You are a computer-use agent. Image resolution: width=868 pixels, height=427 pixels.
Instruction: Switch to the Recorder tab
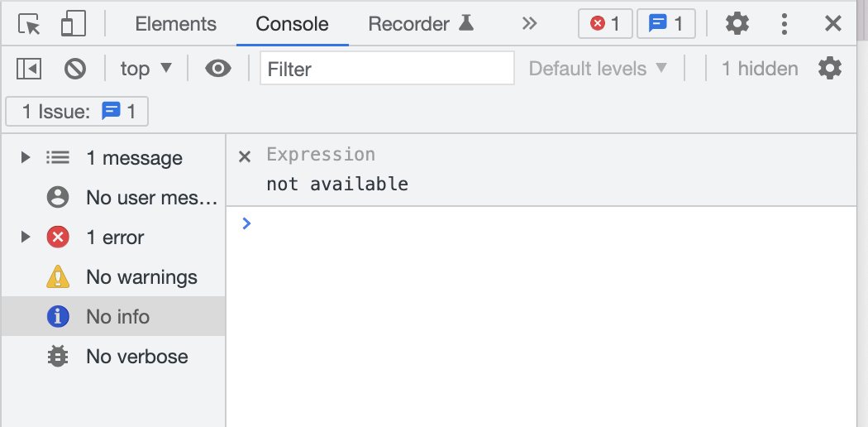click(421, 24)
